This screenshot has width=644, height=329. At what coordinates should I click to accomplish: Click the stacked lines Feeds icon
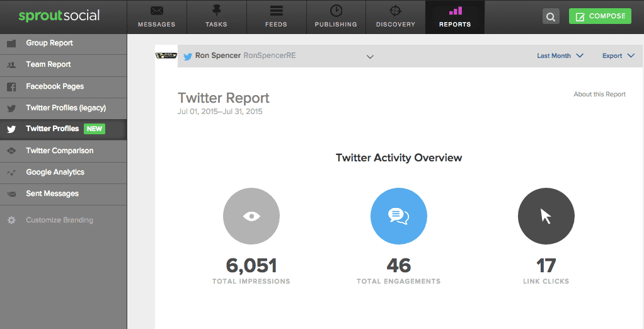tap(276, 11)
